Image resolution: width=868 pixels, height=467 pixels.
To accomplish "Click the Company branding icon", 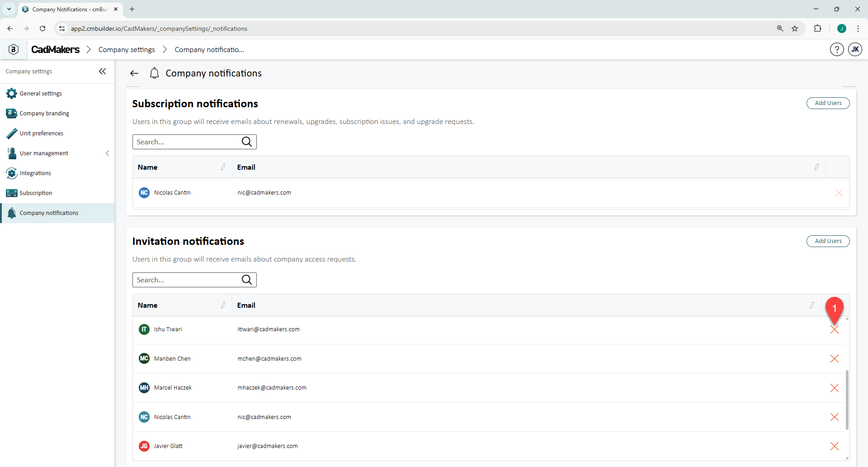I will 12,113.
